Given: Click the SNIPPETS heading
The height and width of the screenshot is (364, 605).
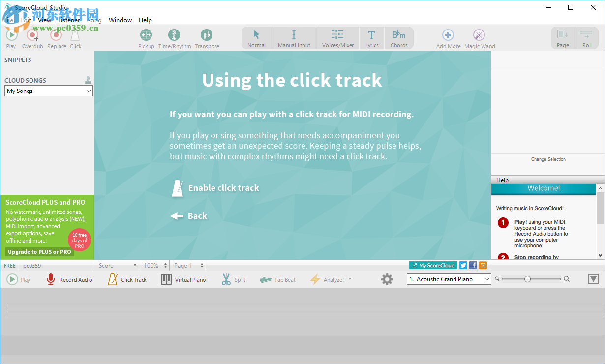Looking at the screenshot, I should [x=18, y=60].
